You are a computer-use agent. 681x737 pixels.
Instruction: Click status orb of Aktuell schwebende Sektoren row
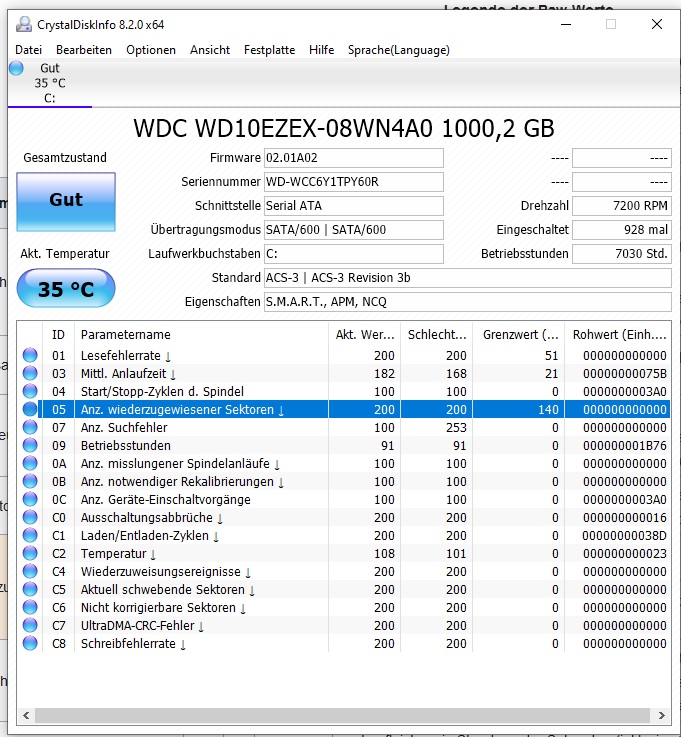(x=30, y=589)
